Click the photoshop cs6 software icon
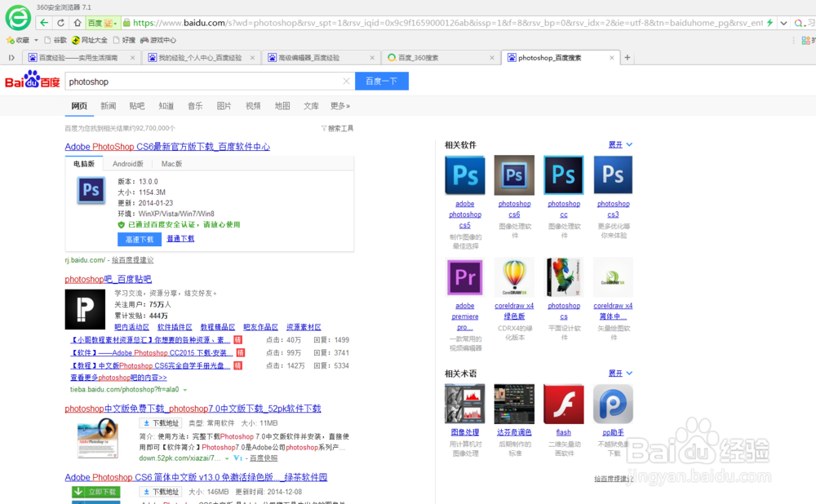This screenshot has width=816, height=504. tap(514, 175)
